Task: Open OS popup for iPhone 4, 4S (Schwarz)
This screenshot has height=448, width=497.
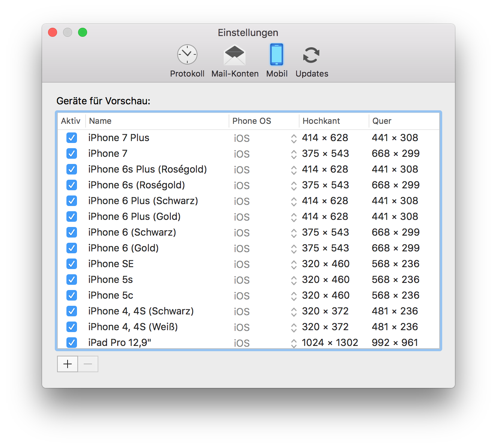Action: pos(265,311)
